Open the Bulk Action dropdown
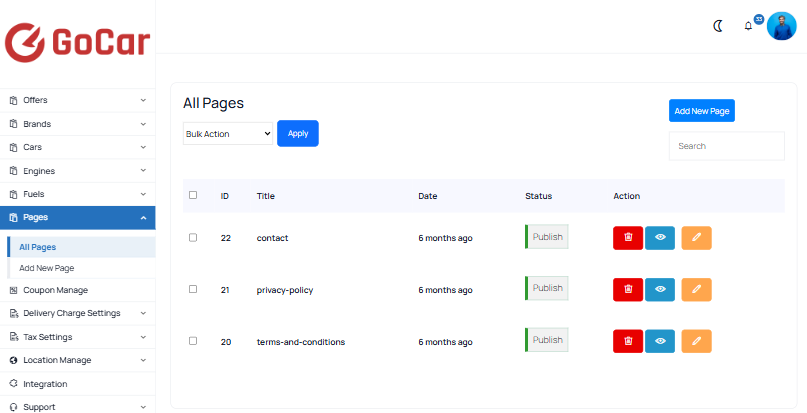 [x=228, y=133]
